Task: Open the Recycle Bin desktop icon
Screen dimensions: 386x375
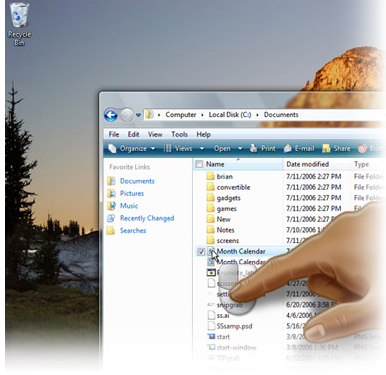Action: click(x=19, y=24)
